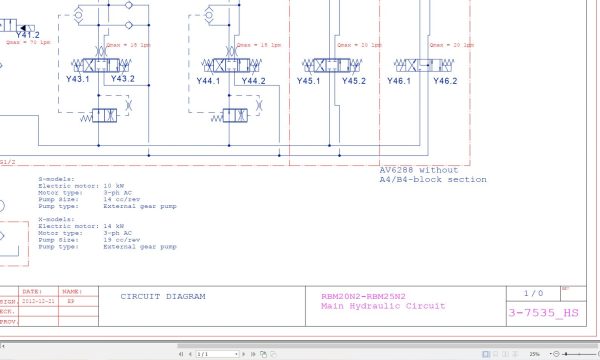Click the 'Electric motor: 14 kW' line

(81, 226)
